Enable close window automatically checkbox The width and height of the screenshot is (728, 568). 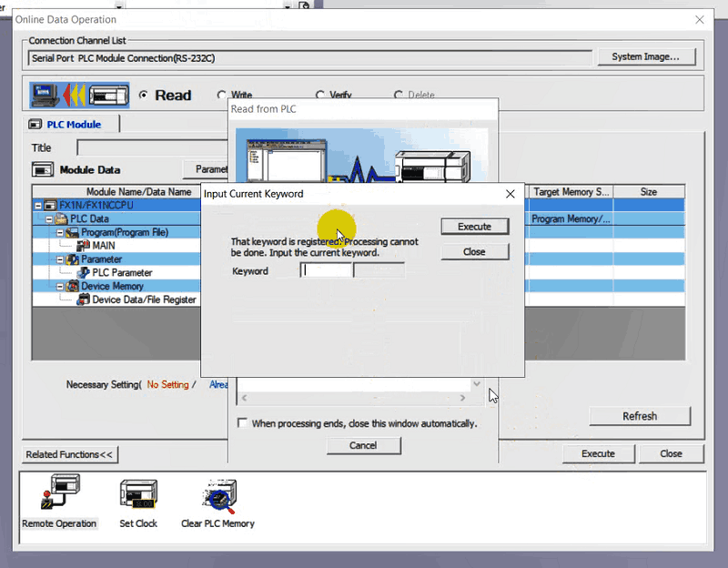(242, 423)
